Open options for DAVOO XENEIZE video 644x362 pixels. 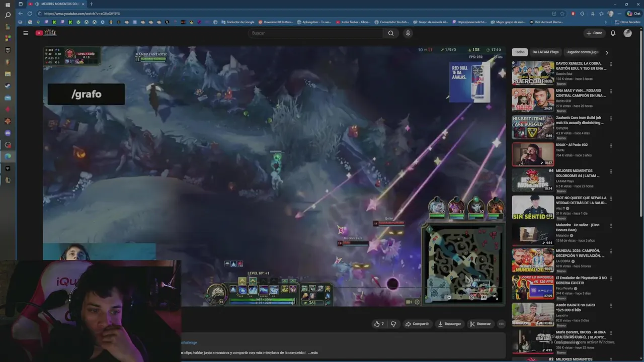pyautogui.click(x=611, y=64)
